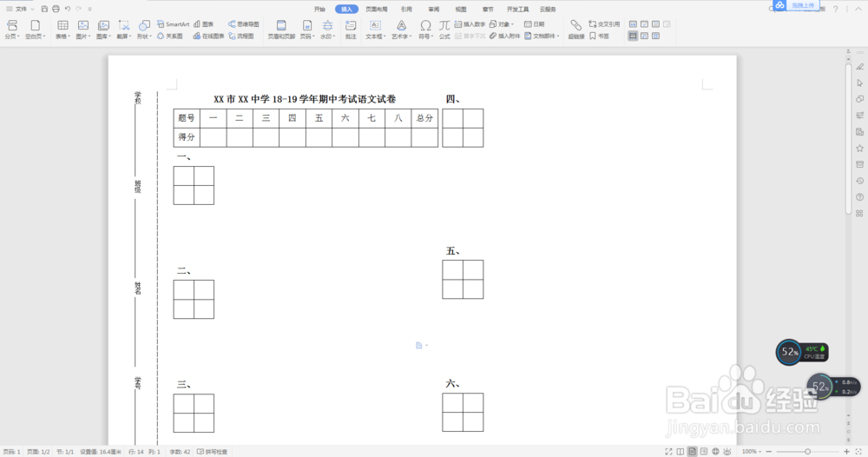The height and width of the screenshot is (457, 868).
Task: Insert a Blank Page (空白页)
Action: [35, 30]
